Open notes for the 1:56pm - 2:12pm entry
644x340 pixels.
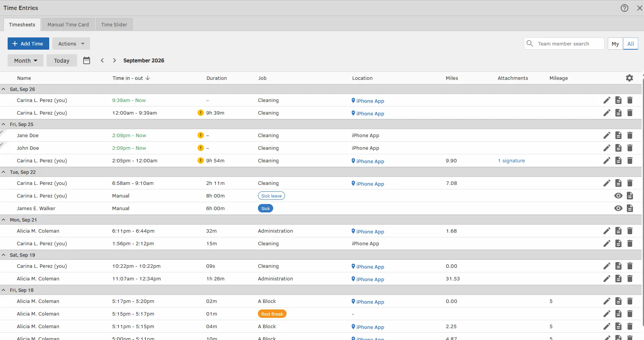(x=618, y=243)
